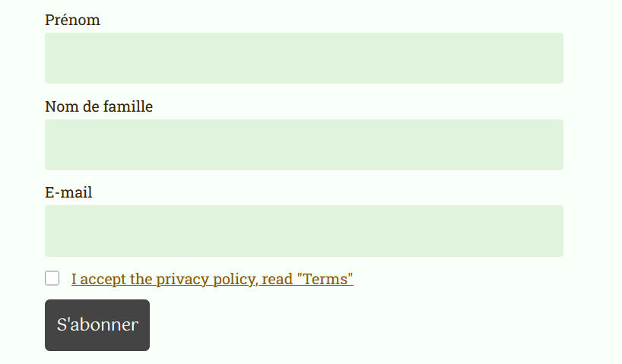Follow the "I accept the privacy policy" link
Viewport: 622px width, 364px height.
pyautogui.click(x=212, y=279)
